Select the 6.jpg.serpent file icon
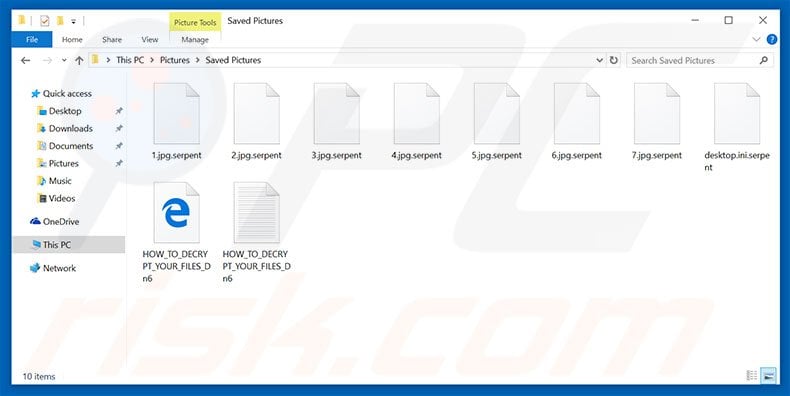The image size is (790, 396). 577,114
